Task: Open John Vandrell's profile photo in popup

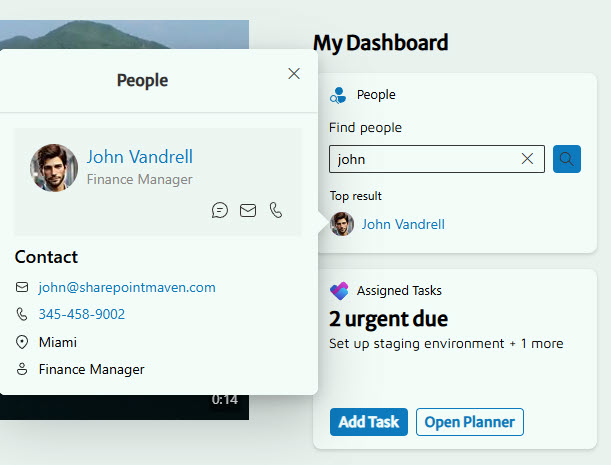Action: click(54, 167)
